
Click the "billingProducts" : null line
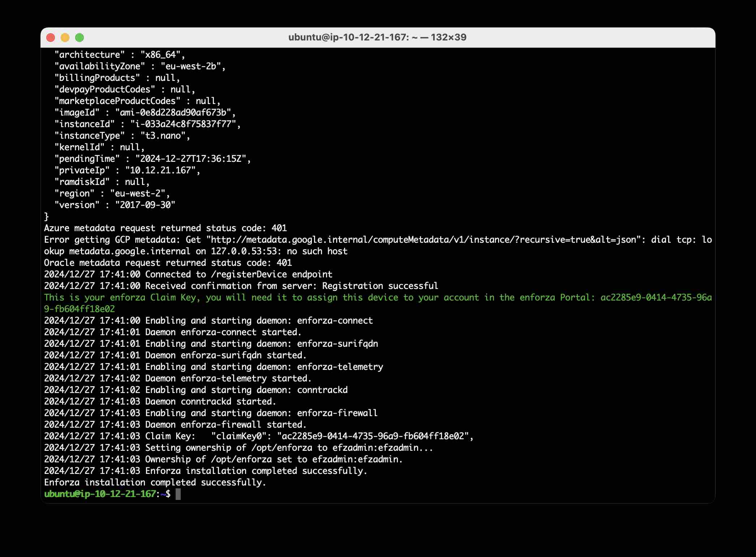(117, 78)
